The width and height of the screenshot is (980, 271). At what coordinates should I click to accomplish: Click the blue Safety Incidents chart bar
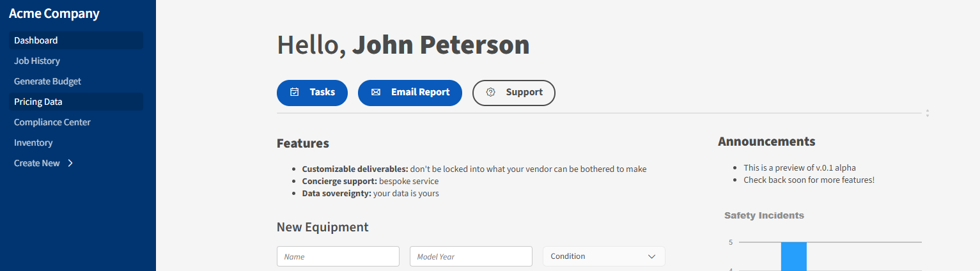coord(793,256)
